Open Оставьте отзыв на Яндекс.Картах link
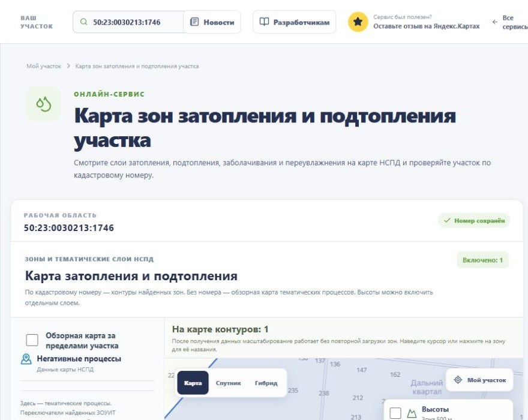Screen dimensions: 528x420 coord(427,26)
